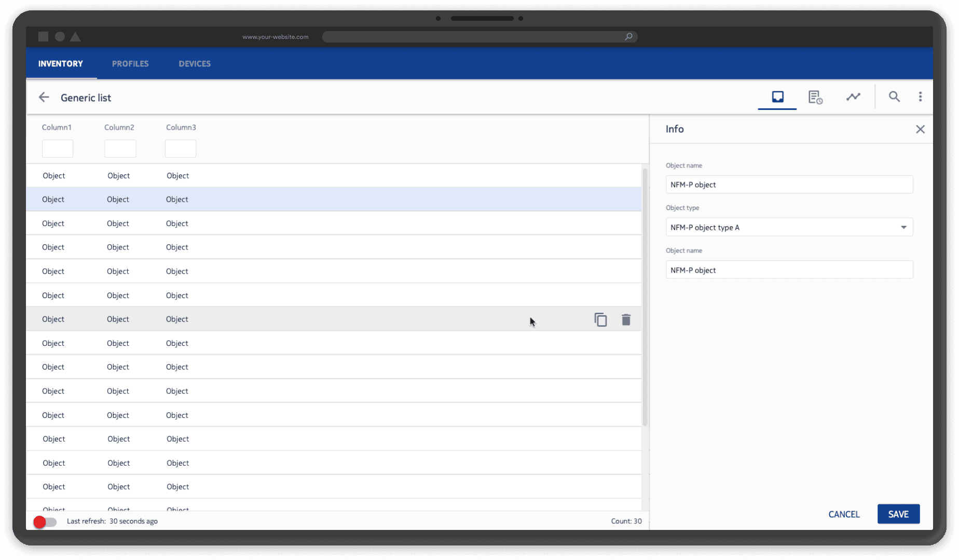The image size is (959, 560).
Task: Open the trend chart view icon
Action: click(x=853, y=96)
